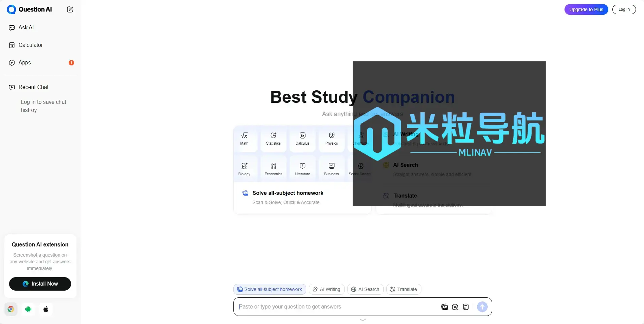Open Calculator from the sidebar
The height and width of the screenshot is (324, 644).
(30, 45)
